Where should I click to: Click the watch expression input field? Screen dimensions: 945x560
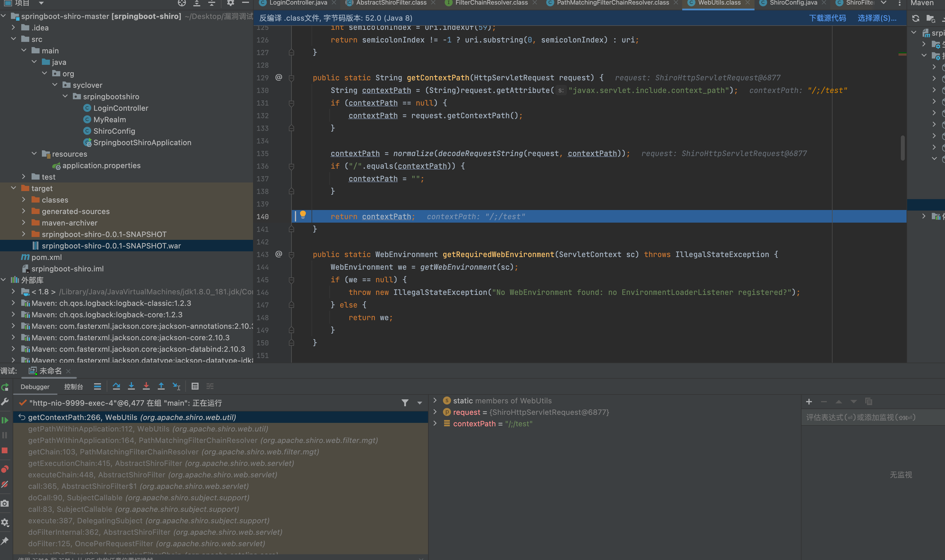tap(873, 417)
